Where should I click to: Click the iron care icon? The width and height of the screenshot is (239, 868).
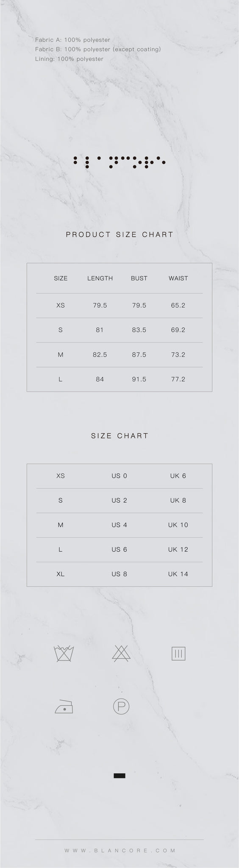pos(64,707)
